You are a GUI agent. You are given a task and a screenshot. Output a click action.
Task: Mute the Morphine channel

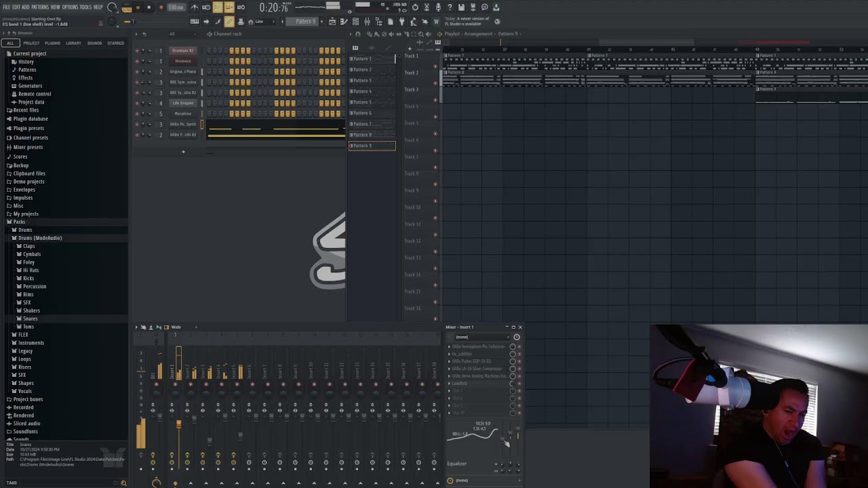click(x=137, y=114)
